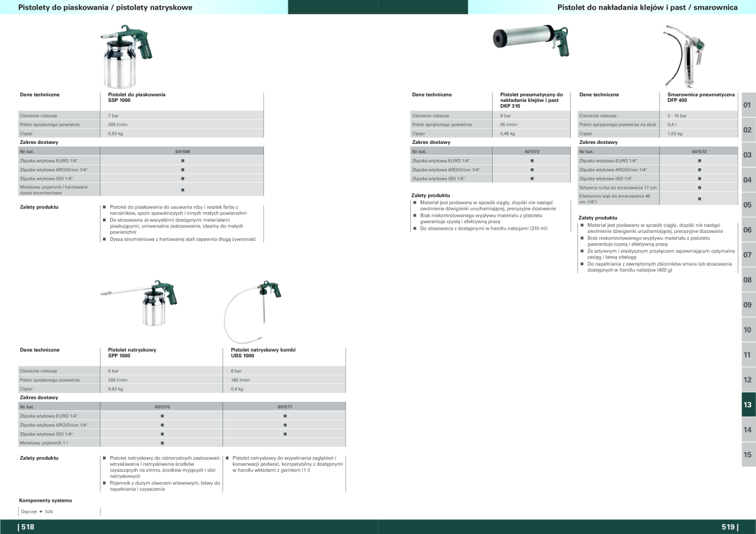Click the 'Elastyczny wąż do smarowania 46 cm' row
Viewport: 756px width, 534px height.
click(x=657, y=199)
